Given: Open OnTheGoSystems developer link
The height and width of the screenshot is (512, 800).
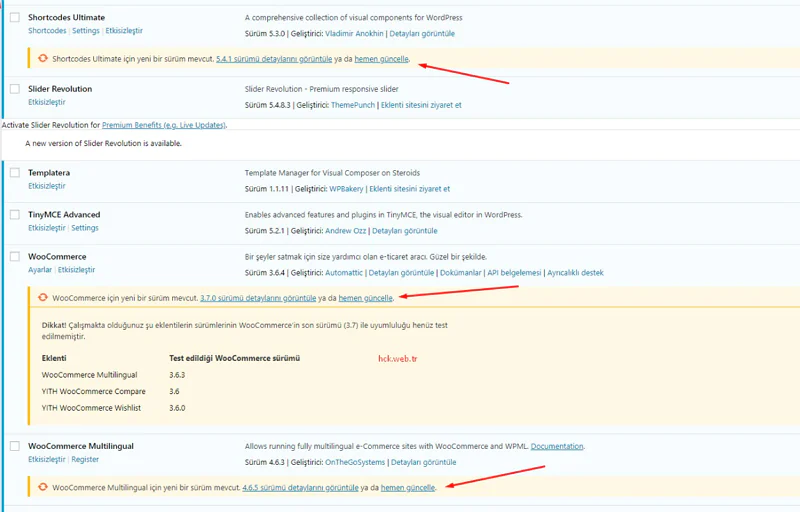Looking at the screenshot, I should pyautogui.click(x=355, y=462).
